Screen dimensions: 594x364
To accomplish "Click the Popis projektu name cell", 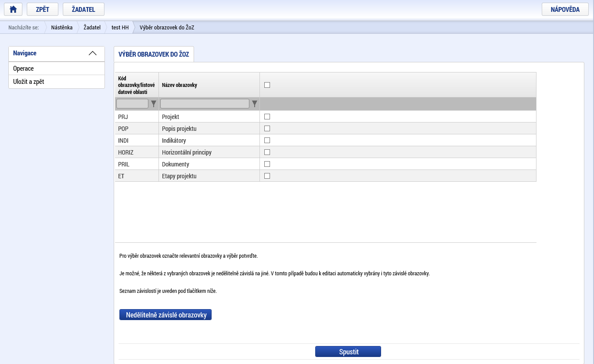I will (209, 129).
